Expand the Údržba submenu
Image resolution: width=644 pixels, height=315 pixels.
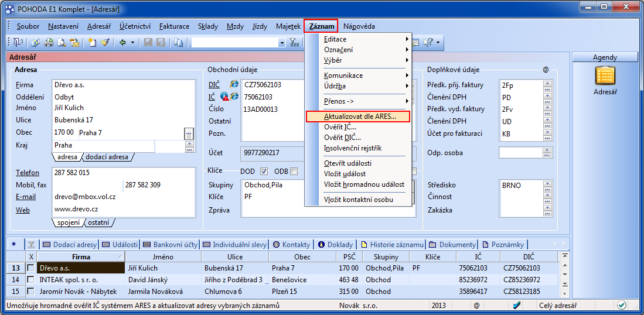pos(366,86)
